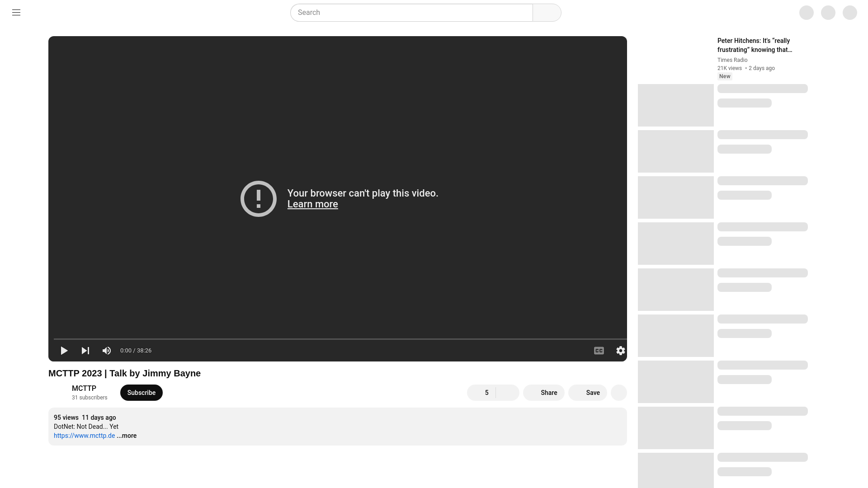Skip to next video using skip icon
The image size is (868, 488).
[x=85, y=350]
